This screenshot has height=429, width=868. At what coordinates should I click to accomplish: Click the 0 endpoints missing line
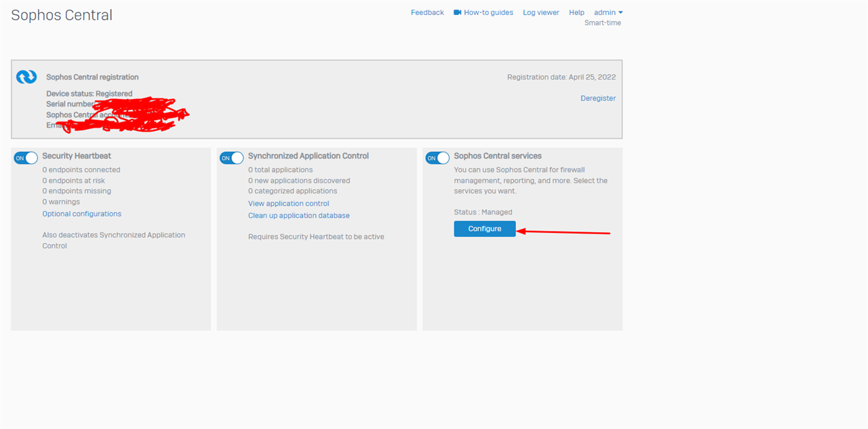[77, 191]
